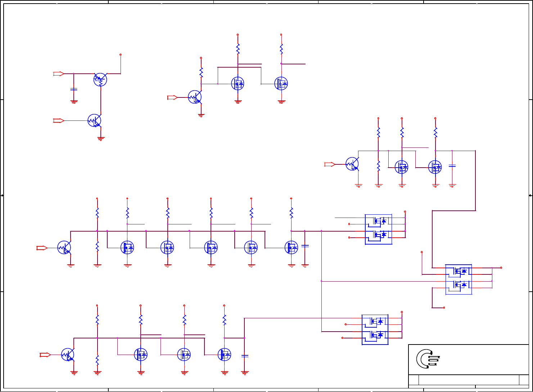This screenshot has height=392, width=533.
Task: Select the sideways-rotated pass transistor symbol
Action: (x=100, y=79)
